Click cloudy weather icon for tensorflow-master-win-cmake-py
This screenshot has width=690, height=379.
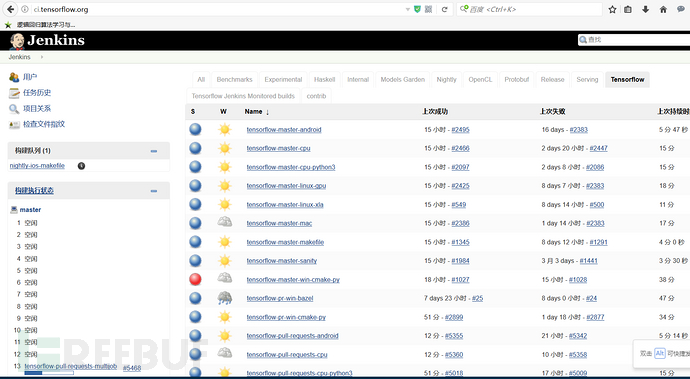click(224, 278)
